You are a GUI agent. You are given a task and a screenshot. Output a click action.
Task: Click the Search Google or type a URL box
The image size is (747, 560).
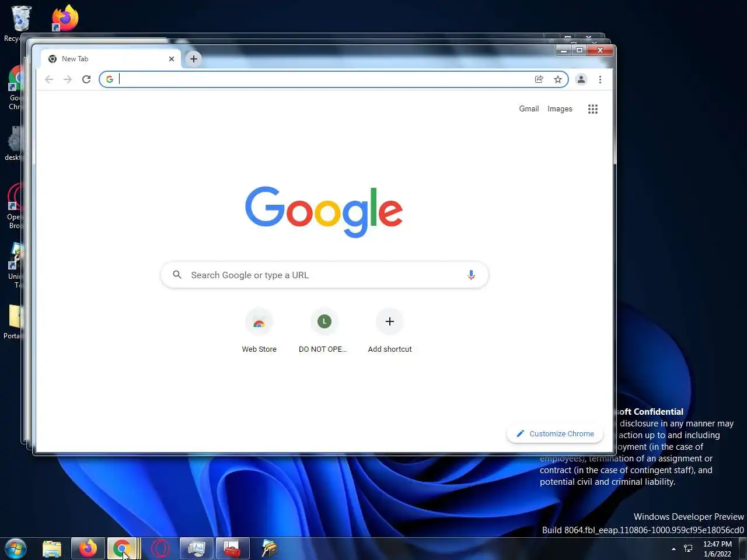coord(324,275)
